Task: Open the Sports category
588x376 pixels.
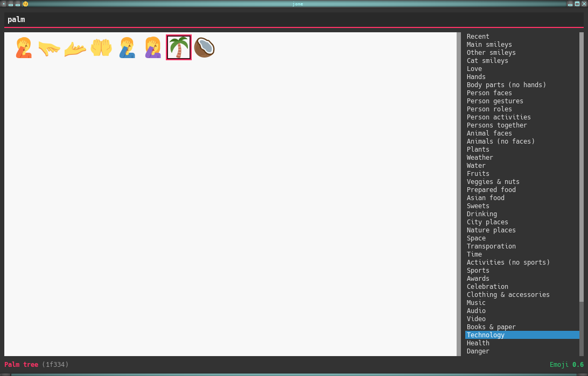Action: (522, 270)
